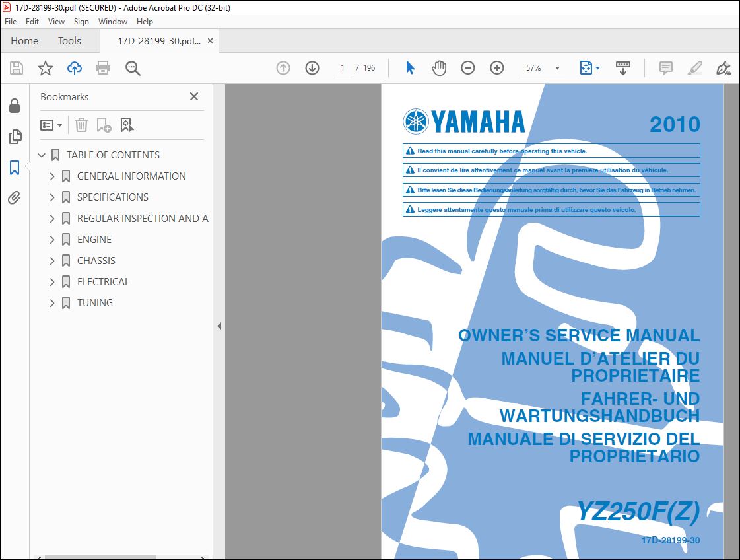Add the file to Starred favorites

46,68
